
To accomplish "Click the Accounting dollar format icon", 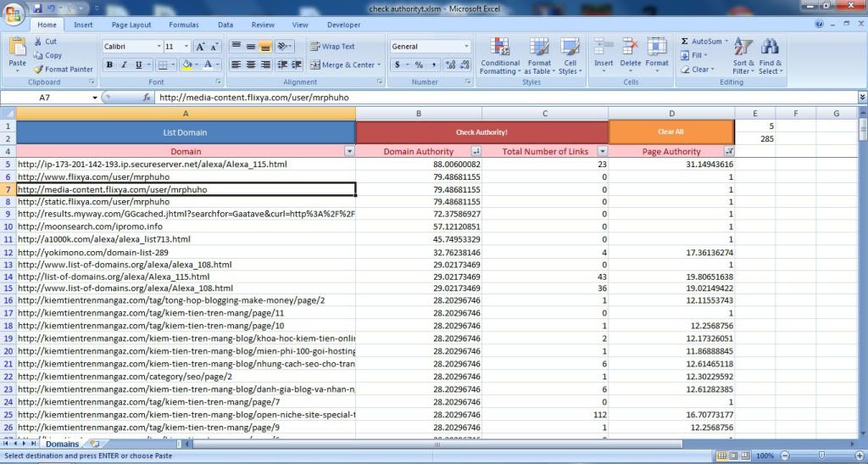I will [x=397, y=64].
